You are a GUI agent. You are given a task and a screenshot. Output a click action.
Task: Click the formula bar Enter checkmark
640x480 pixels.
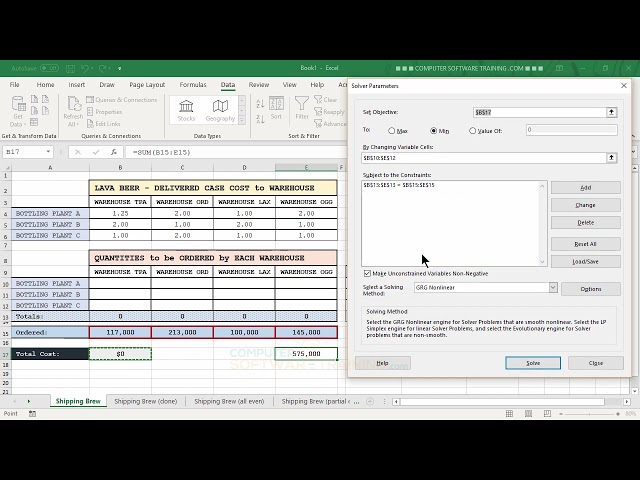tap(96, 152)
